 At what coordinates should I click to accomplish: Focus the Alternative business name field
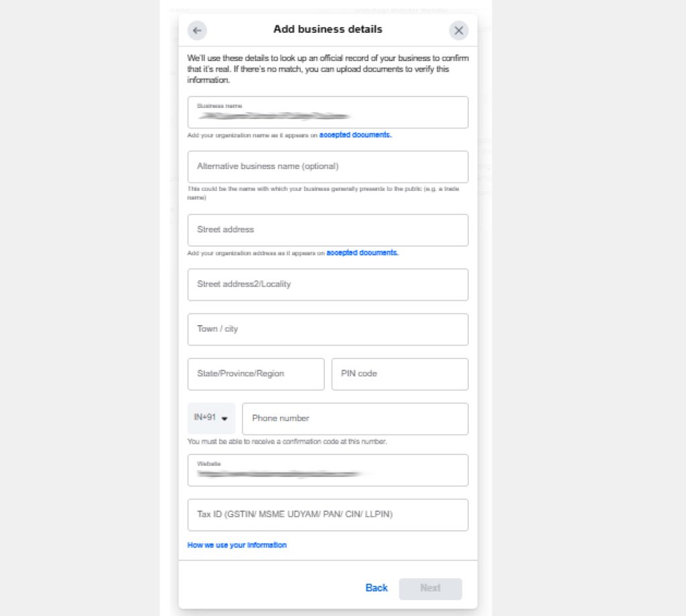click(328, 167)
